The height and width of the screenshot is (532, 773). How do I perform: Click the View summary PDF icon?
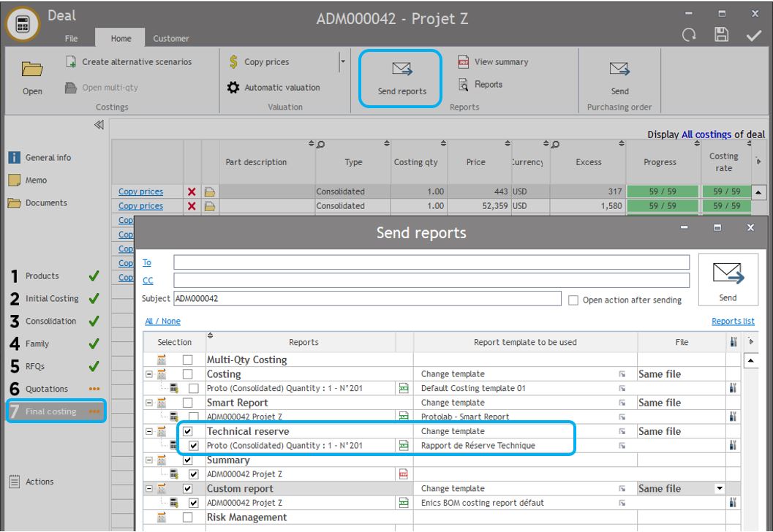click(x=463, y=62)
